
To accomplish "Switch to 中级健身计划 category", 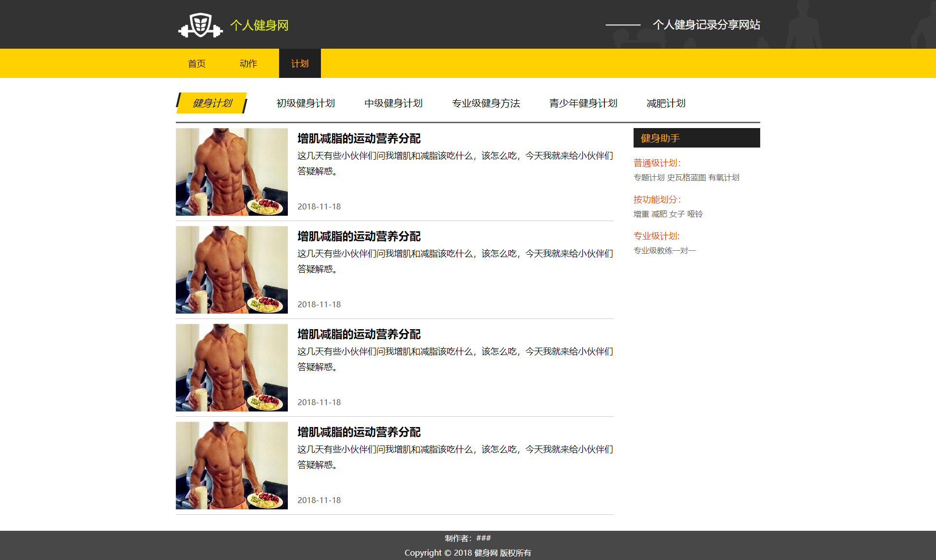I will tap(393, 103).
